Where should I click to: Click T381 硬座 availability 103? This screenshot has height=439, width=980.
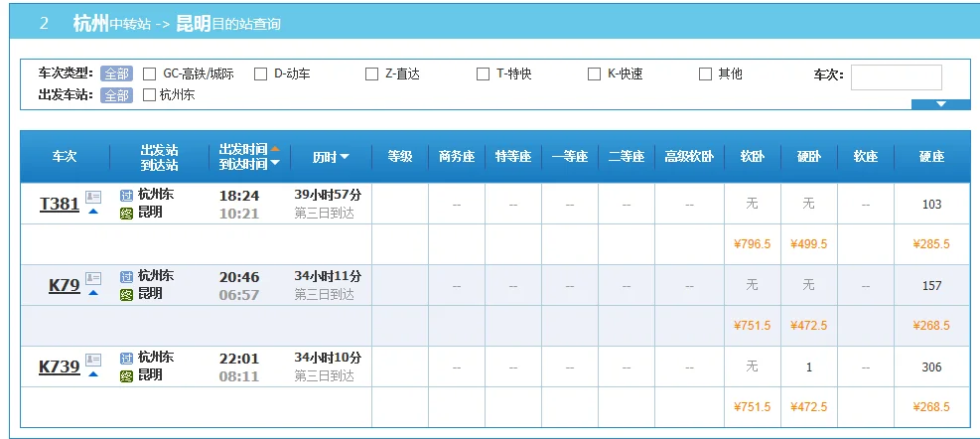932,204
